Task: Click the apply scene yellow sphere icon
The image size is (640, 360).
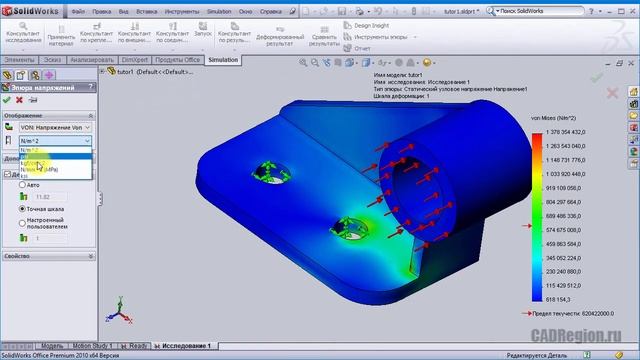Action: 427,62
